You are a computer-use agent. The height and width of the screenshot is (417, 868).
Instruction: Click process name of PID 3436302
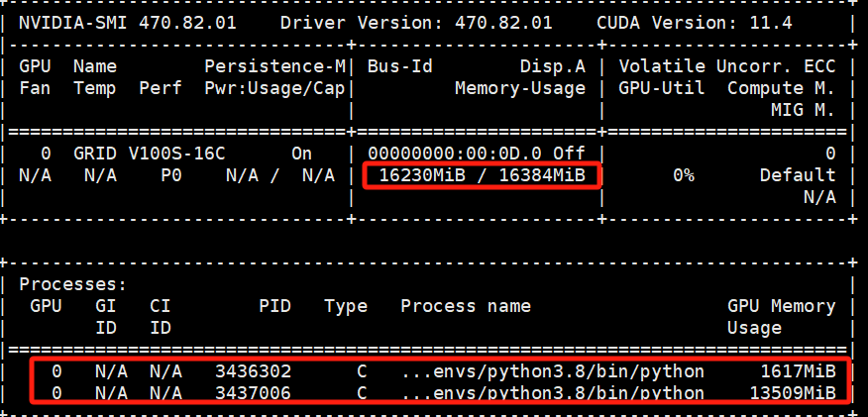click(553, 371)
